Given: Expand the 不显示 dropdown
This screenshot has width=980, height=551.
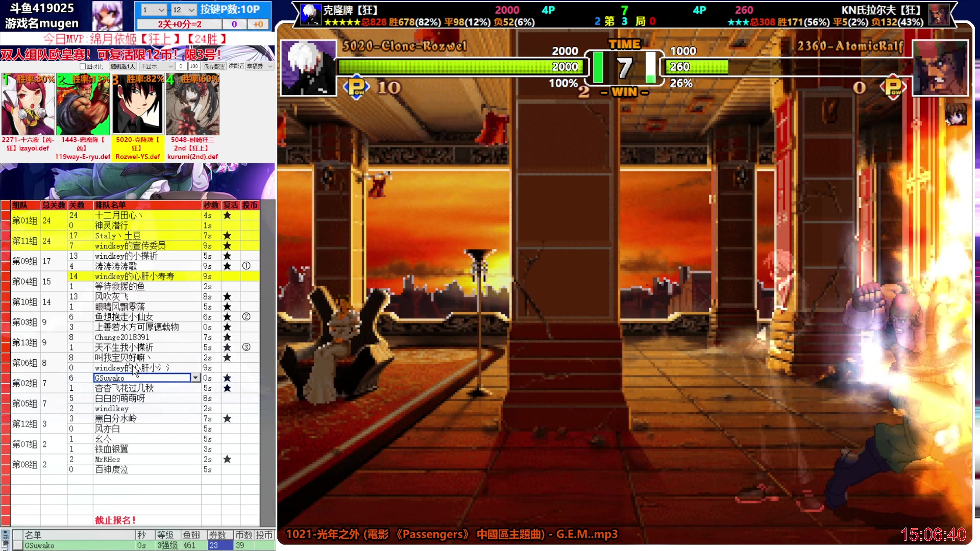Looking at the screenshot, I should [157, 66].
